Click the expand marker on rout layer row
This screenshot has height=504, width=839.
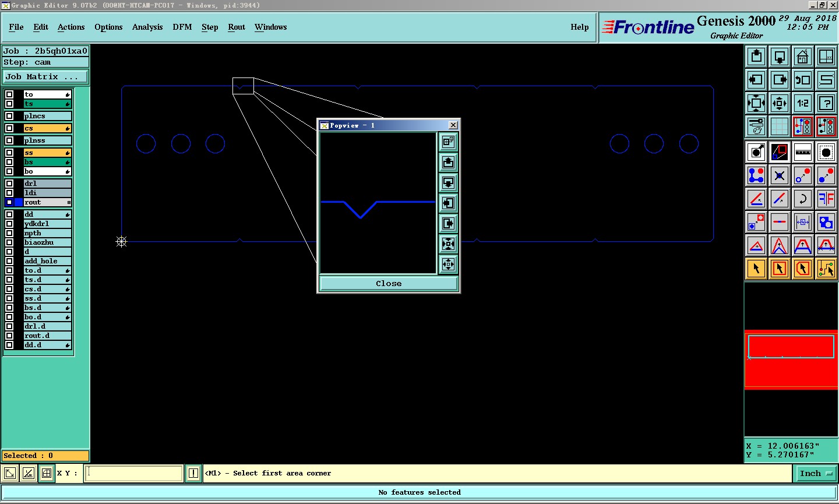point(69,202)
